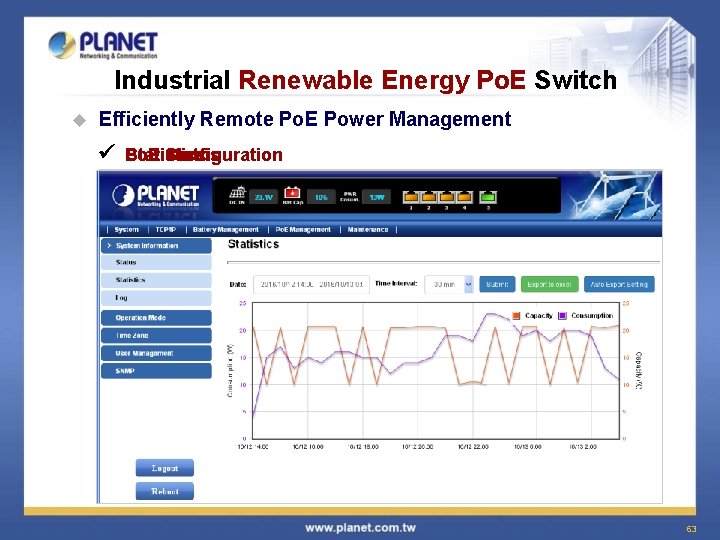
Task: Click port 3 orange indicator icon
Action: click(446, 197)
